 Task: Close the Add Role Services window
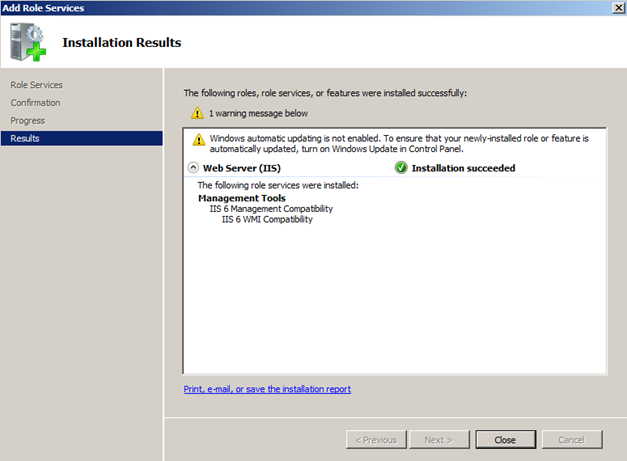pos(618,8)
